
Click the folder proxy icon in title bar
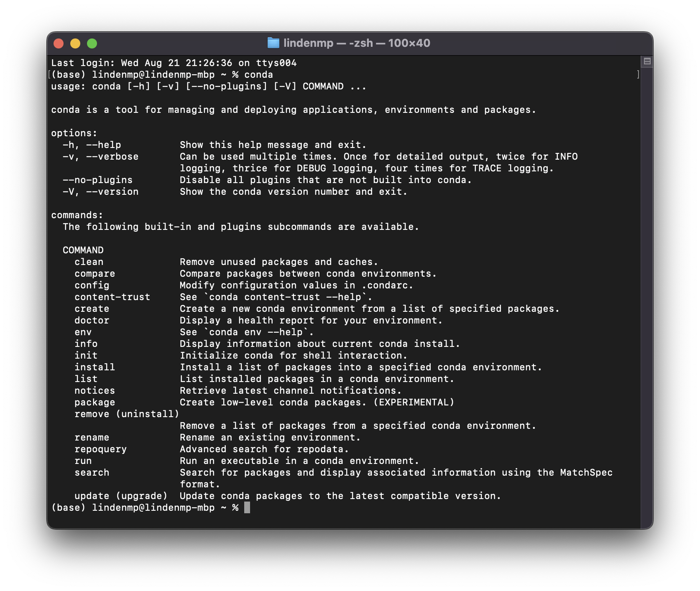(x=273, y=43)
